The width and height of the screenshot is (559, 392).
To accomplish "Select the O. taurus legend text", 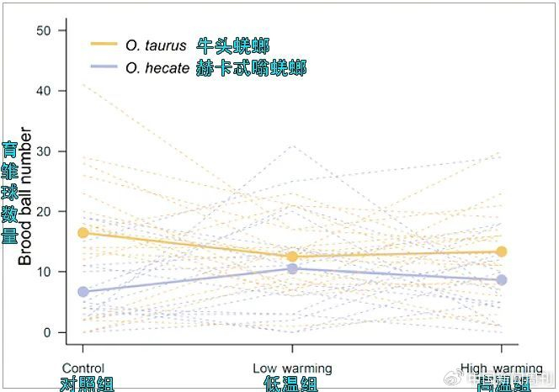I will (x=156, y=45).
